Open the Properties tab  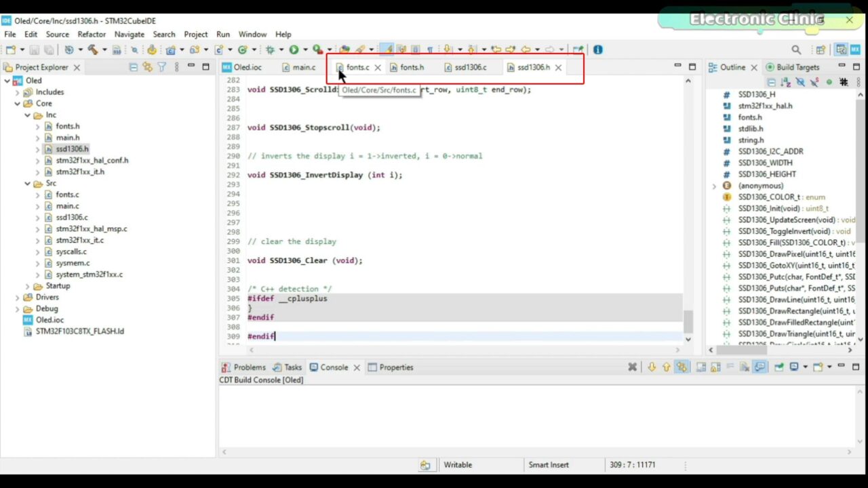[391, 367]
